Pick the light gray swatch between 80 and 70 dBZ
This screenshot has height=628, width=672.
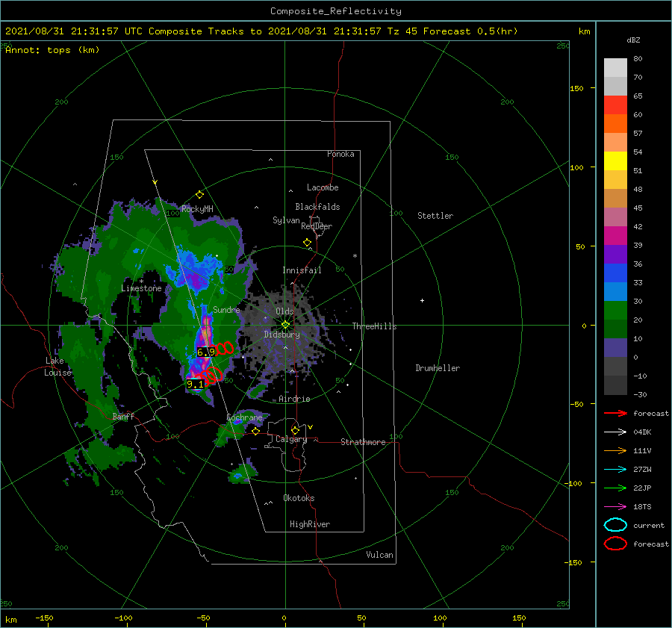point(615,68)
